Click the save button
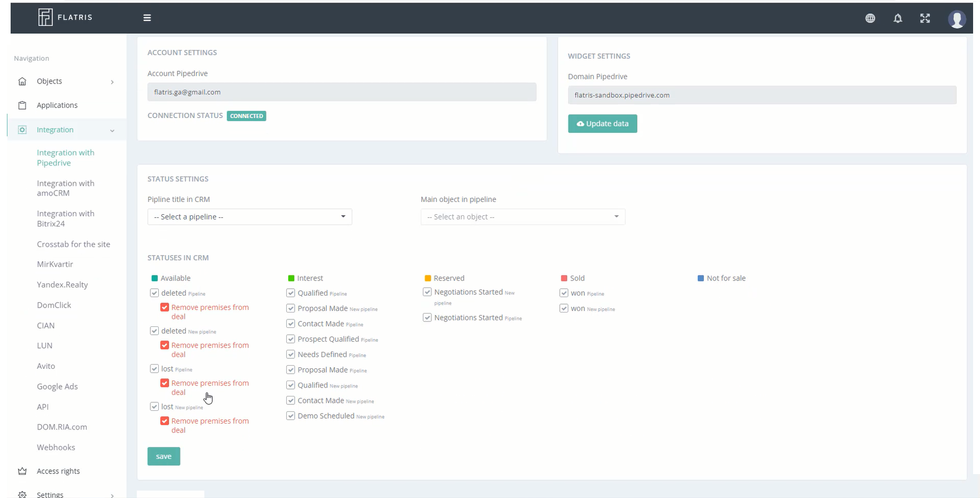Image resolution: width=980 pixels, height=498 pixels. click(x=164, y=456)
